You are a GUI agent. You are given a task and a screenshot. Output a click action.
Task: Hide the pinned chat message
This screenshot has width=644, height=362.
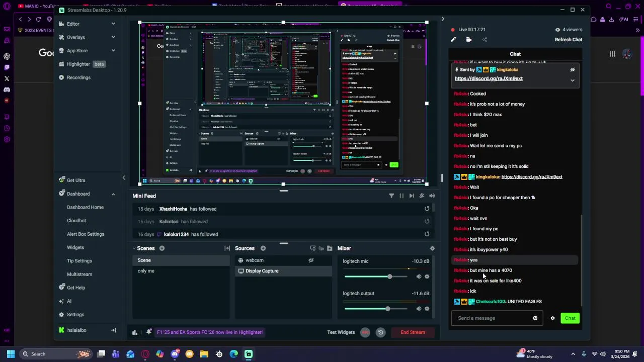click(x=572, y=70)
